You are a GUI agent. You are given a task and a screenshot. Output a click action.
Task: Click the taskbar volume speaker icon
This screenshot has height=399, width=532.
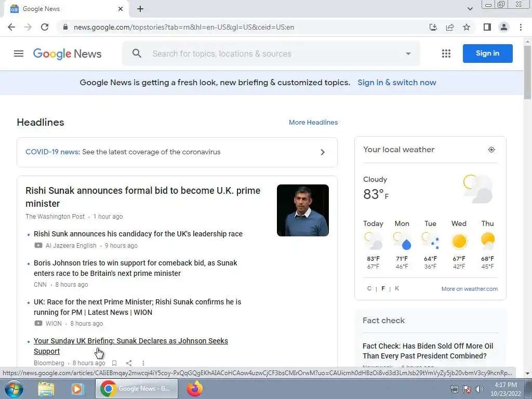coord(479,389)
